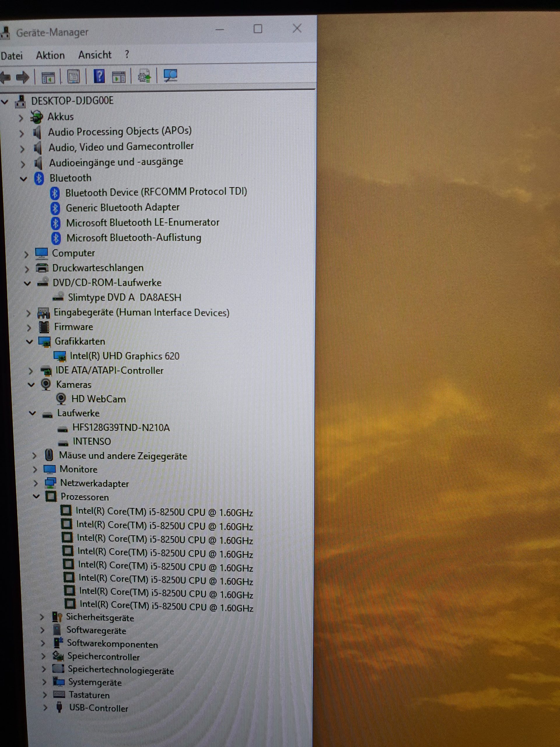Click the update driver toolbar icon
Viewport: 560px width, 747px height.
[144, 76]
